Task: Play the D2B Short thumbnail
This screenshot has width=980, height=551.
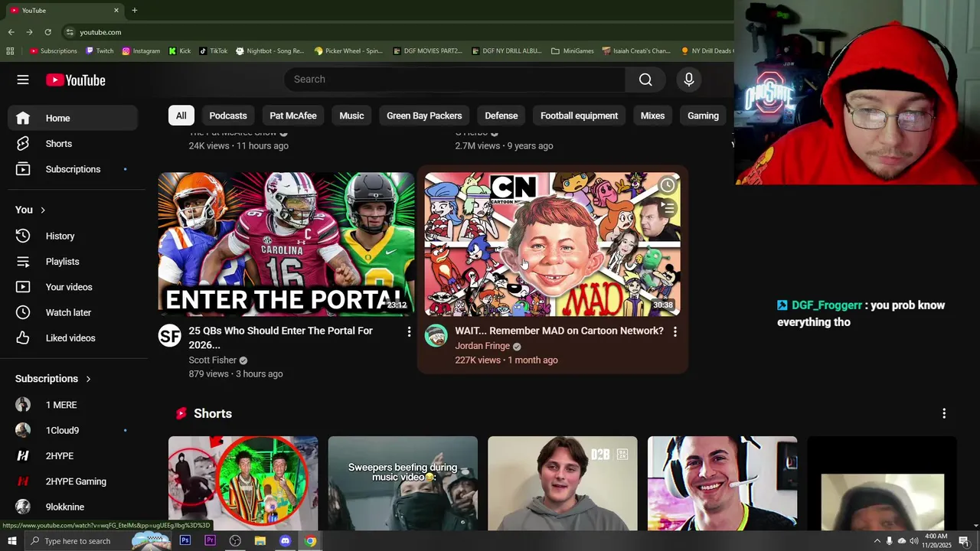Action: [563, 483]
